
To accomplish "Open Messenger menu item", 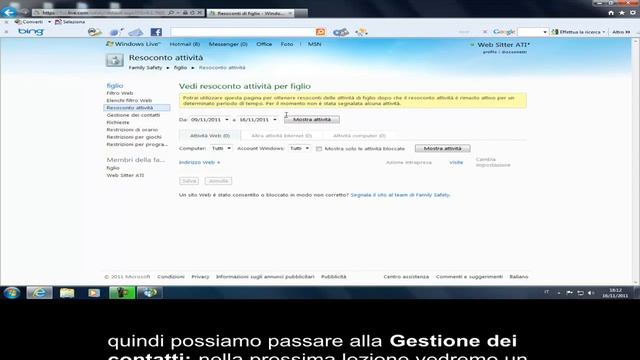I will point(228,44).
